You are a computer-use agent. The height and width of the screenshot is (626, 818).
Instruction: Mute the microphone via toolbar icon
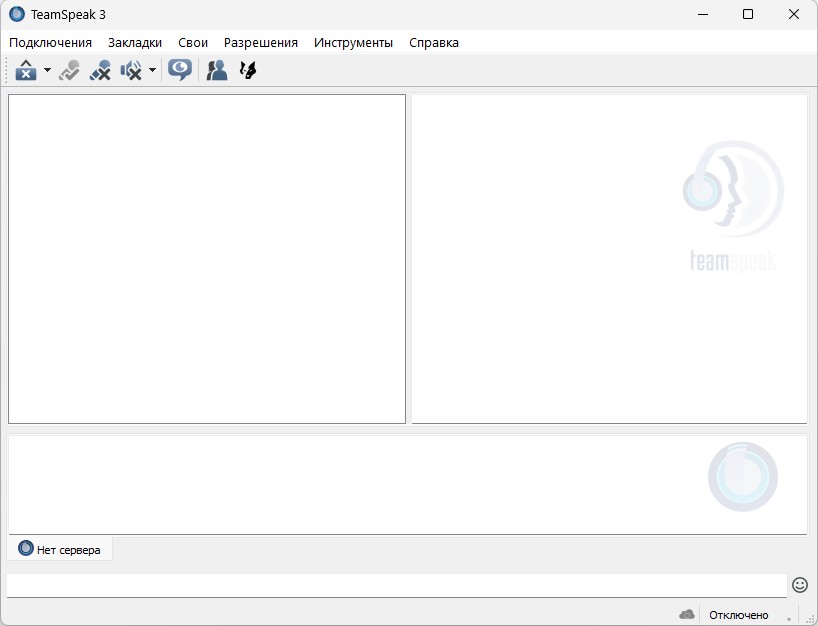coord(100,70)
